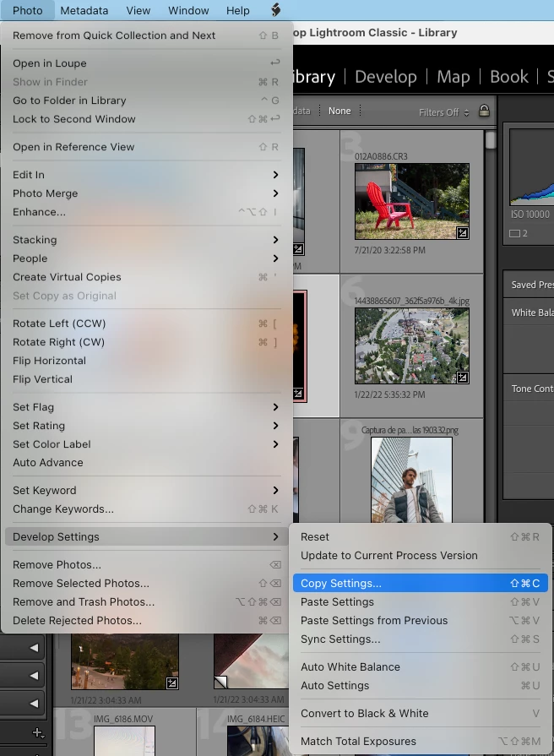This screenshot has width=554, height=756.
Task: Open the Help menu
Action: click(237, 10)
